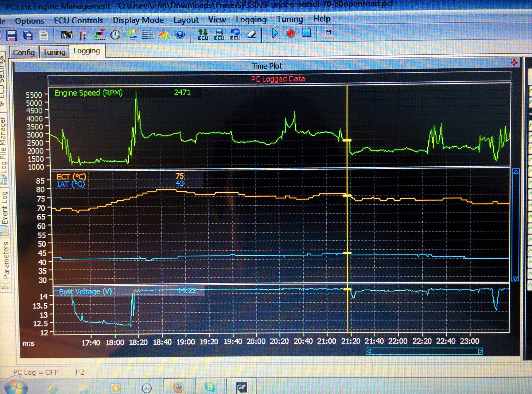
Task: Click the Engine Speed (RPM) trace label
Action: [x=88, y=93]
